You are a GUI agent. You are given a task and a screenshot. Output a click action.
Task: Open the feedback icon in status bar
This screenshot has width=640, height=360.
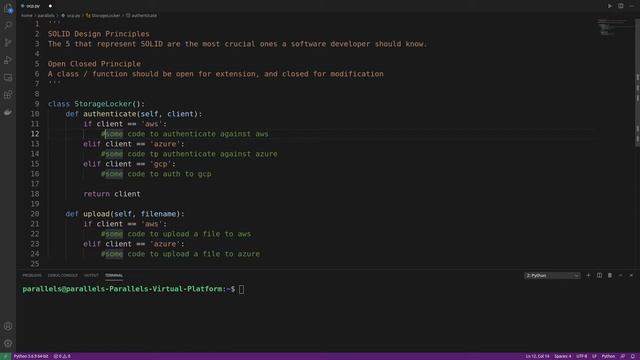(x=623, y=356)
